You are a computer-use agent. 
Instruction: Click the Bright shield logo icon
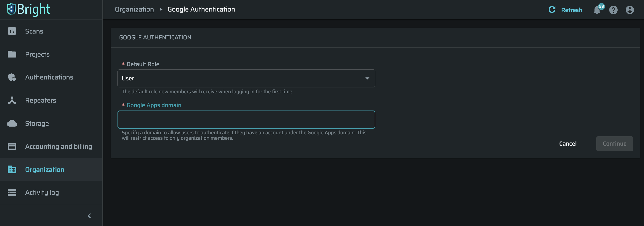[11, 9]
